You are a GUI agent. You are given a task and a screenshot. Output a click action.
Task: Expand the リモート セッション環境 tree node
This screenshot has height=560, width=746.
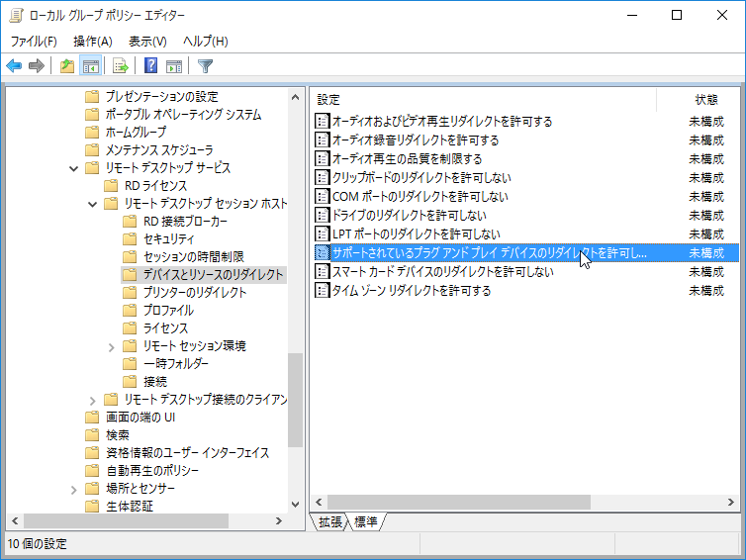click(112, 346)
